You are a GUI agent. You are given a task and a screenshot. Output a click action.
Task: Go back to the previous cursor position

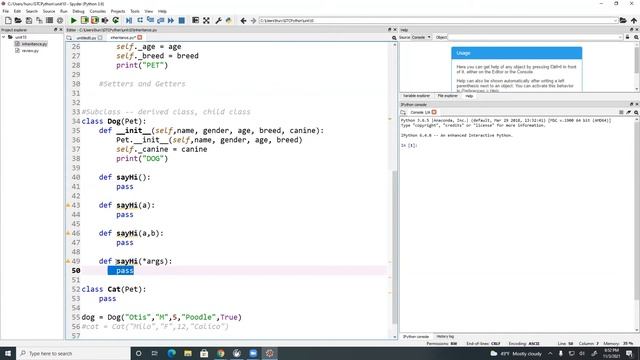243,20
